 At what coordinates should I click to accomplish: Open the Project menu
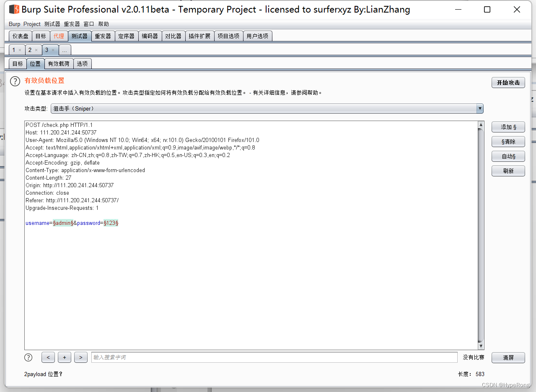point(32,24)
